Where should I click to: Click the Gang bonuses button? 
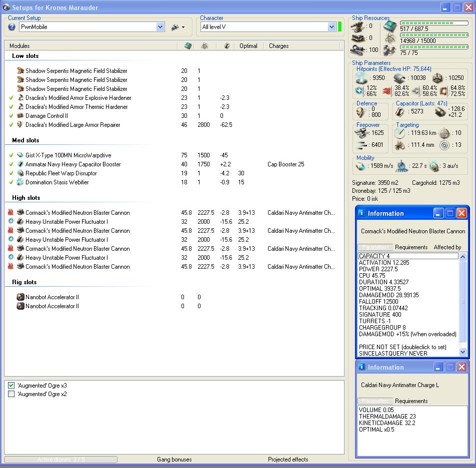tap(174, 460)
